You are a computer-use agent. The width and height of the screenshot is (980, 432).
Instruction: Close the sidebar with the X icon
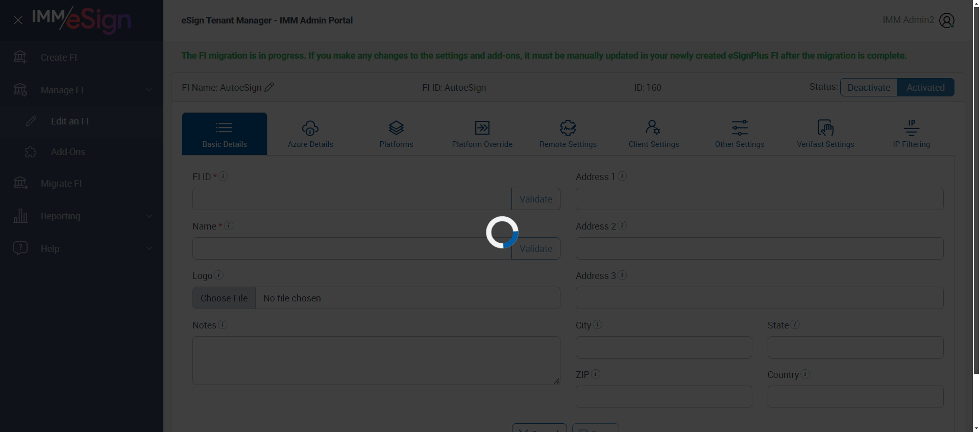click(x=18, y=20)
